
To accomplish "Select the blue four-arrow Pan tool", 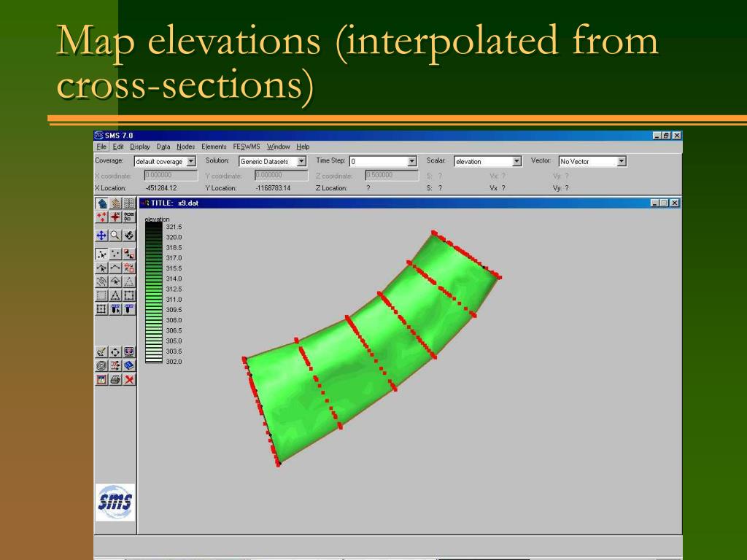I will (101, 236).
